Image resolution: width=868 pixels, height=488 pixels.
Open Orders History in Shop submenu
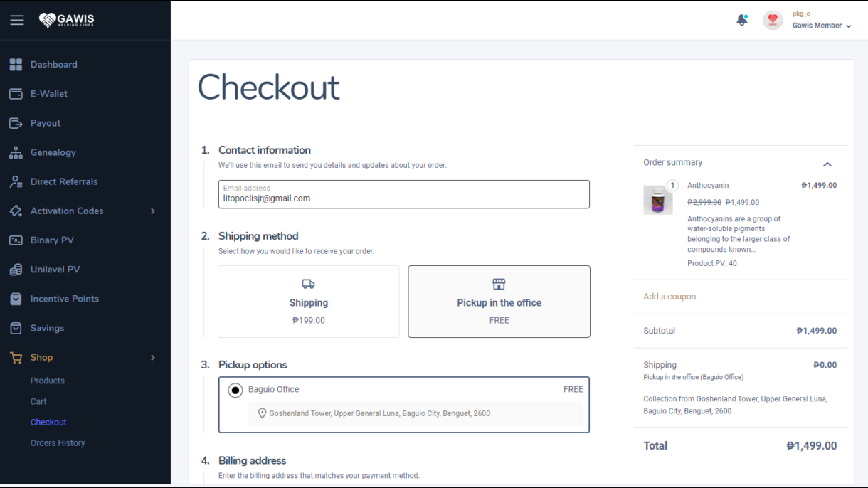pos(58,442)
